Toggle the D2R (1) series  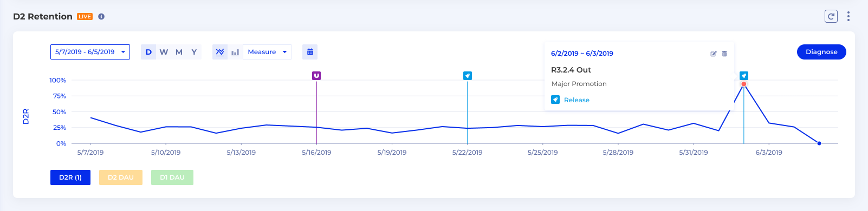(70, 177)
